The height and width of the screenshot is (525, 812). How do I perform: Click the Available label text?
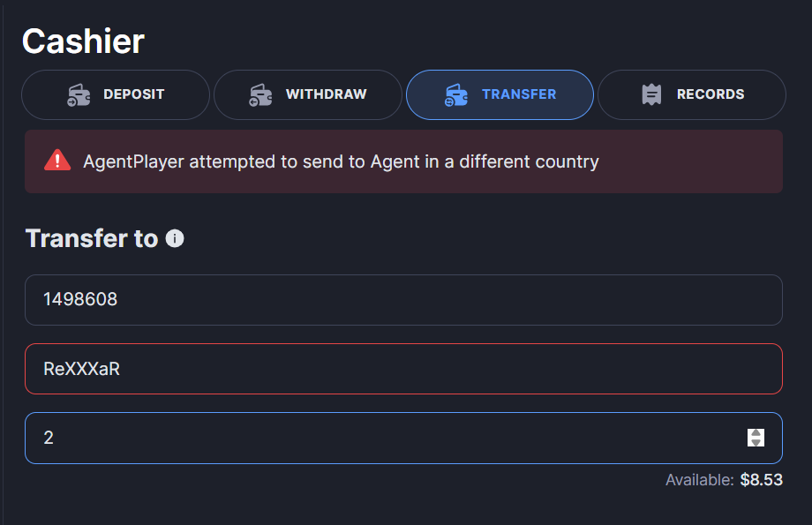(699, 480)
